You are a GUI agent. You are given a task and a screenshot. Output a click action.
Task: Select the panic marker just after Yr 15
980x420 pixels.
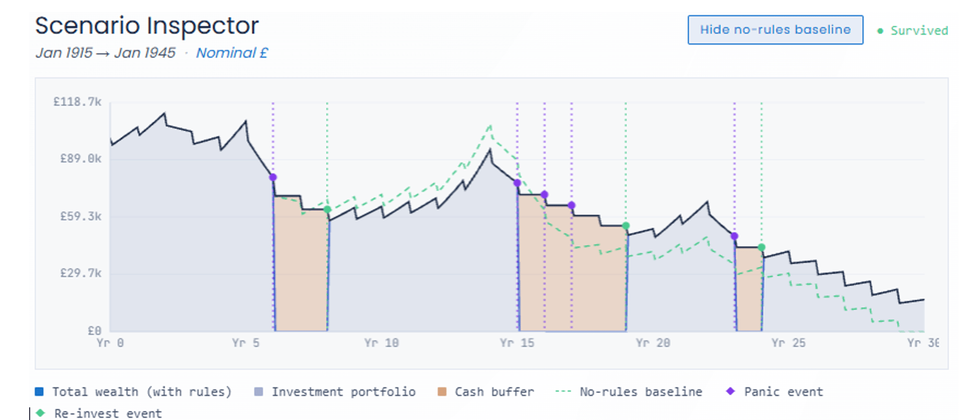(544, 195)
